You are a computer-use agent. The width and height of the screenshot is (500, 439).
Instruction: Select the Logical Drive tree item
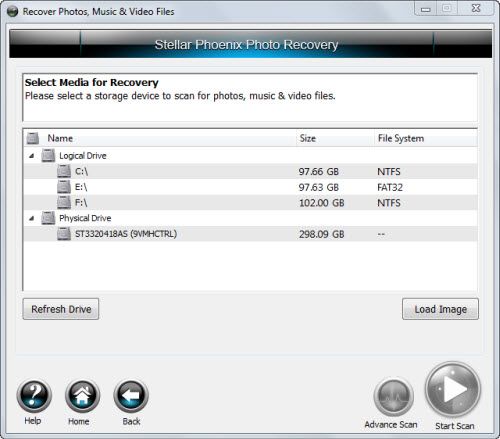click(83, 156)
